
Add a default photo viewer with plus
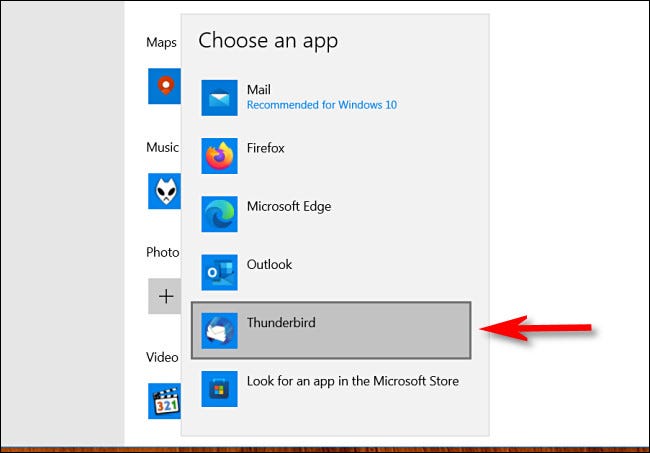(165, 296)
